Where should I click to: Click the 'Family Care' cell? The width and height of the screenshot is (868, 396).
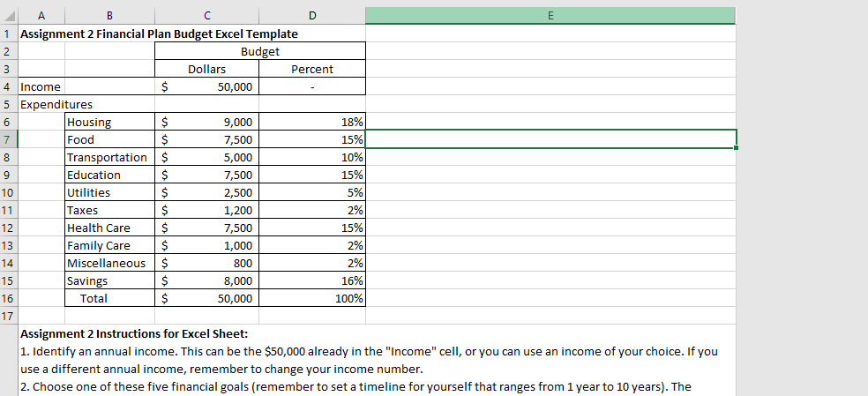[109, 246]
